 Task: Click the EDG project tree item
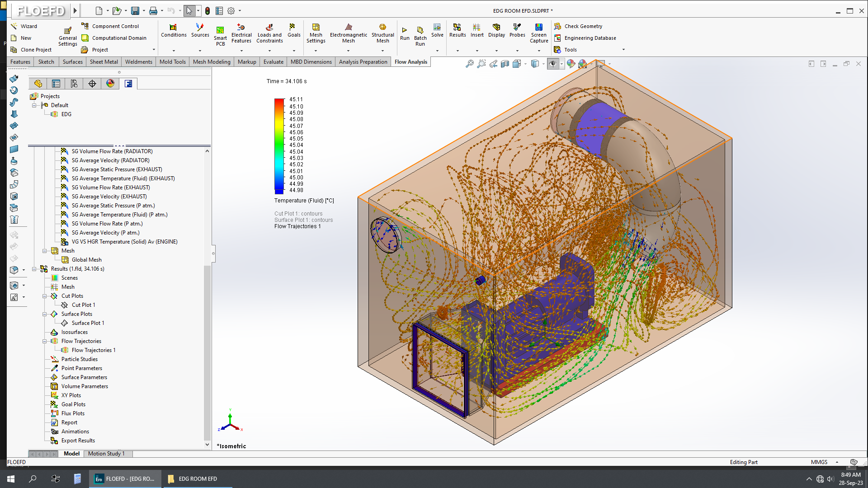point(66,114)
